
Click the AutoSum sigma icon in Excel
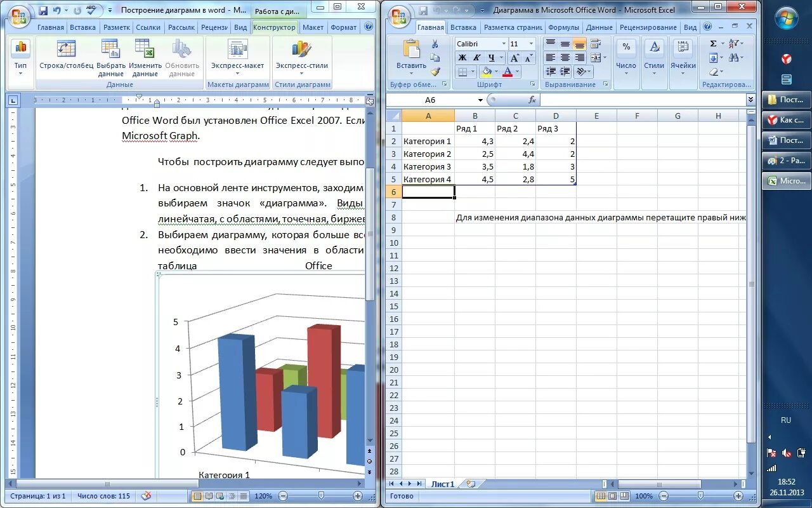pyautogui.click(x=713, y=44)
